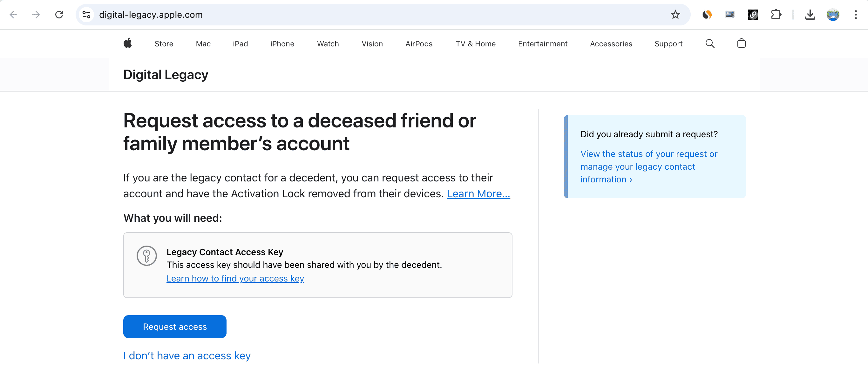Open the Mac menu item
The image size is (868, 380).
click(203, 44)
